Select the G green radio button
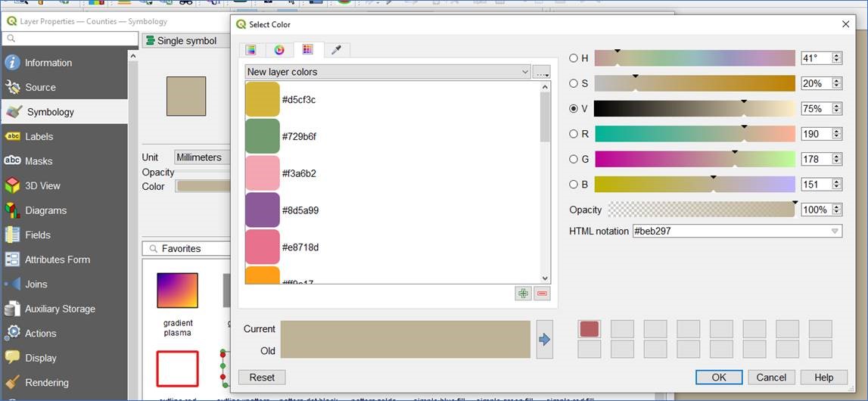Image resolution: width=868 pixels, height=401 pixels. tap(574, 160)
